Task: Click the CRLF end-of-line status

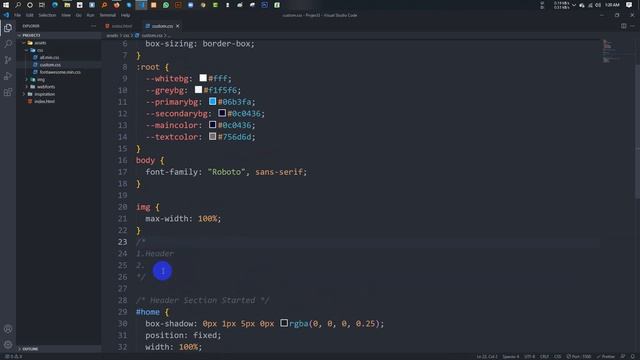Action: (544, 356)
